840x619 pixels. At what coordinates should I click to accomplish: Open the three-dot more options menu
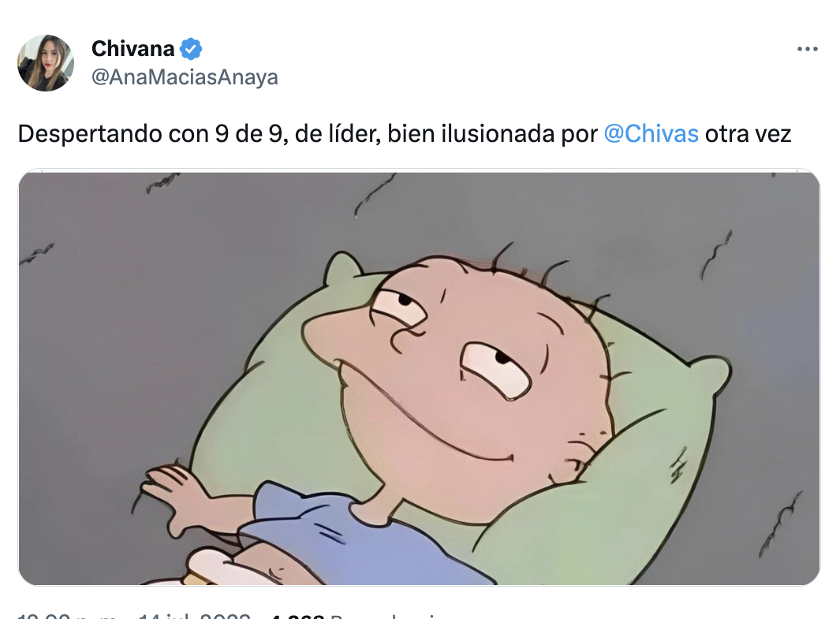[807, 49]
